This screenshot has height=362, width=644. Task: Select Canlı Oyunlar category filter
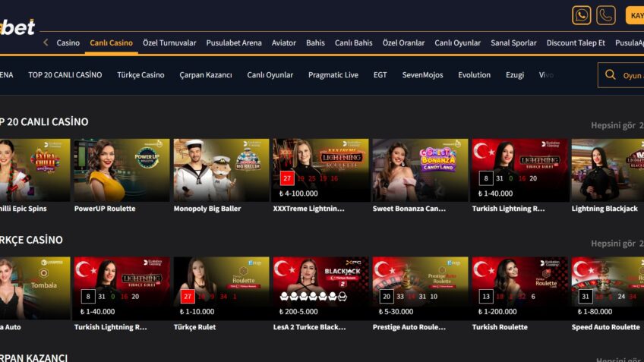(x=270, y=74)
